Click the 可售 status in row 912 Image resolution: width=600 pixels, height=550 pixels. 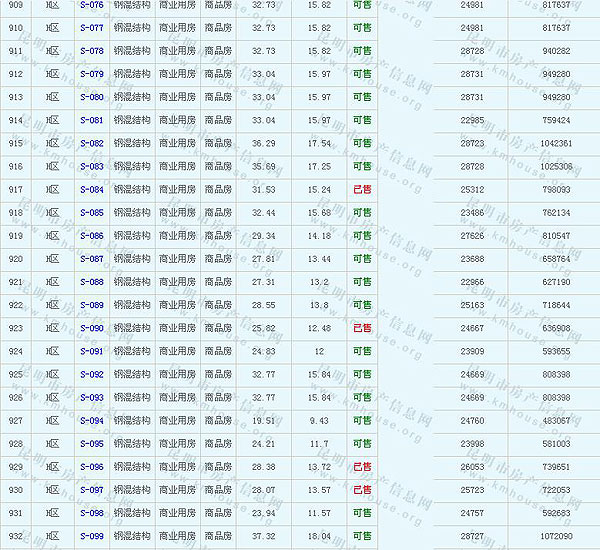pos(362,74)
